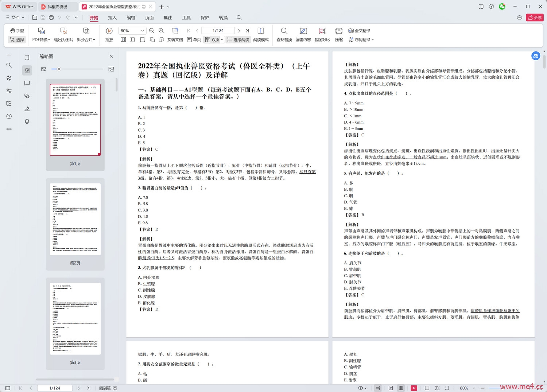This screenshot has height=392, width=547.
Task: Click the 压缩 compress tool
Action: coord(339,35)
